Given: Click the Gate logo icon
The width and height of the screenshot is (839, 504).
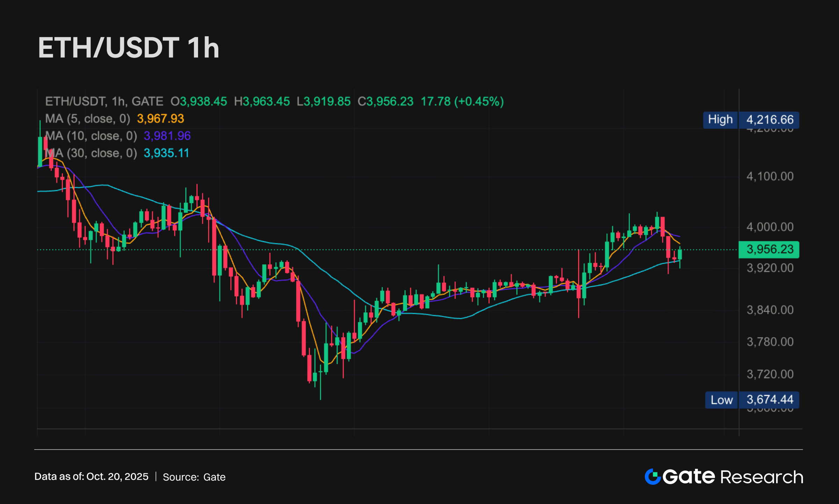Looking at the screenshot, I should point(652,476).
